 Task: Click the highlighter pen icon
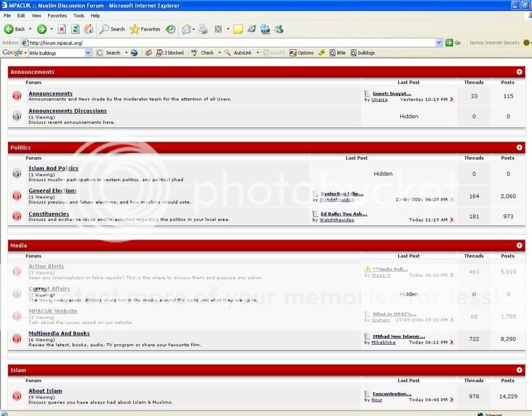click(322, 53)
